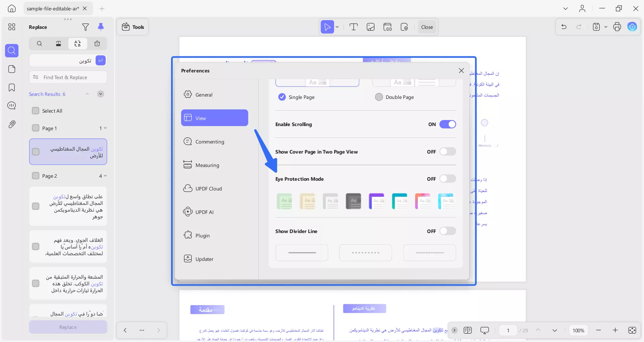Go to next search result chevron
The width and height of the screenshot is (644, 342).
tap(101, 94)
